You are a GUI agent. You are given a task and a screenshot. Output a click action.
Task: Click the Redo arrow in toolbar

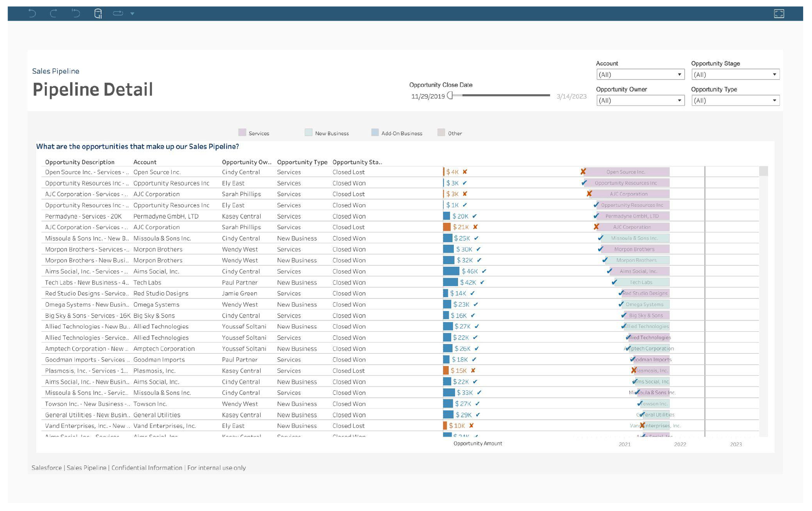click(x=54, y=14)
